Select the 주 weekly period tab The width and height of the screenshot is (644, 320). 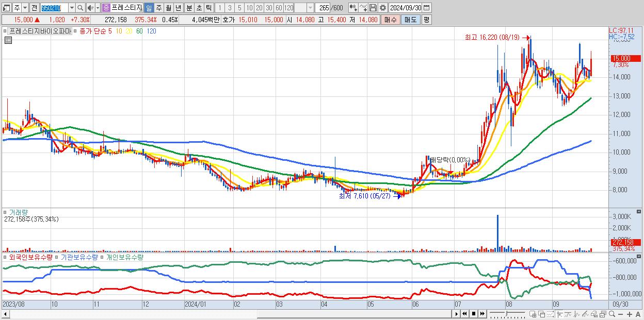(x=158, y=8)
